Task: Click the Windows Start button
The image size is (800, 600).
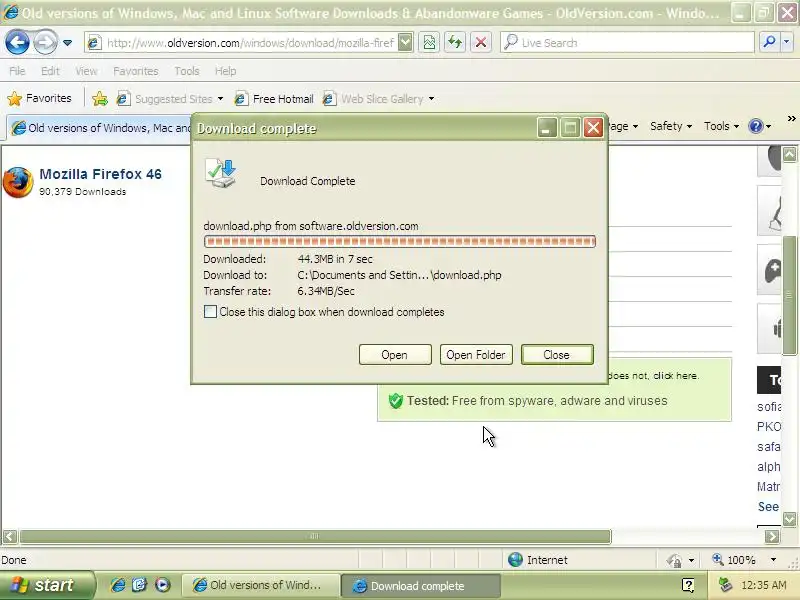Action: click(47, 585)
